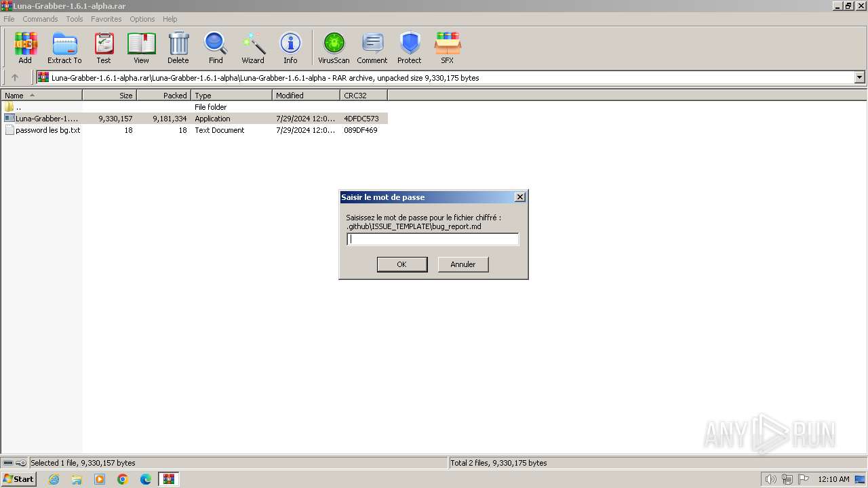
Task: Click the archive icon in address bar
Action: (43, 78)
